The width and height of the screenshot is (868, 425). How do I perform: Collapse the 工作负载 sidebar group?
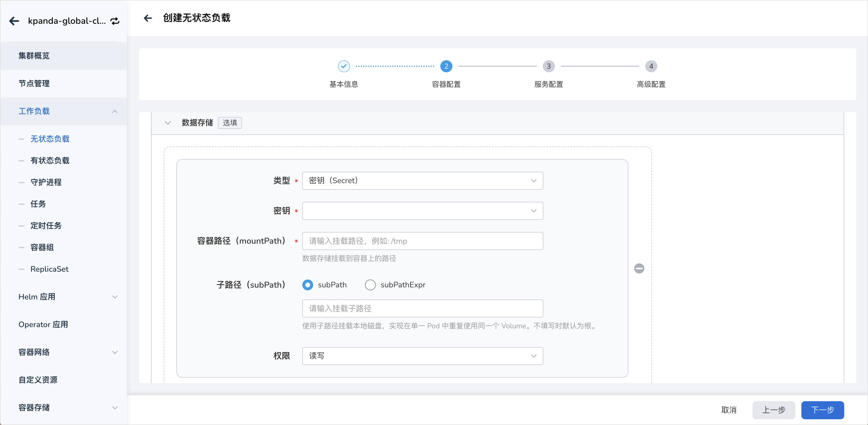[115, 111]
